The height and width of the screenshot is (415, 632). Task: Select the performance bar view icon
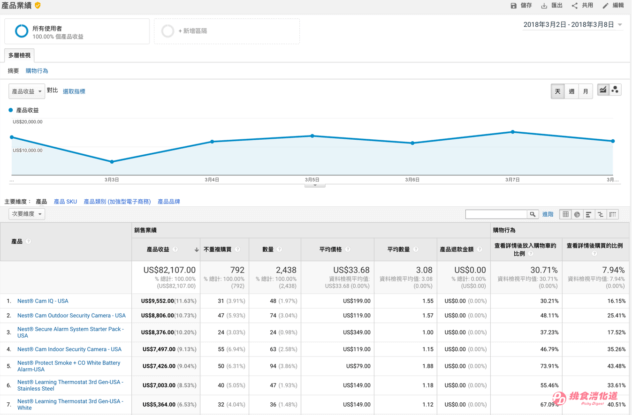click(x=589, y=214)
